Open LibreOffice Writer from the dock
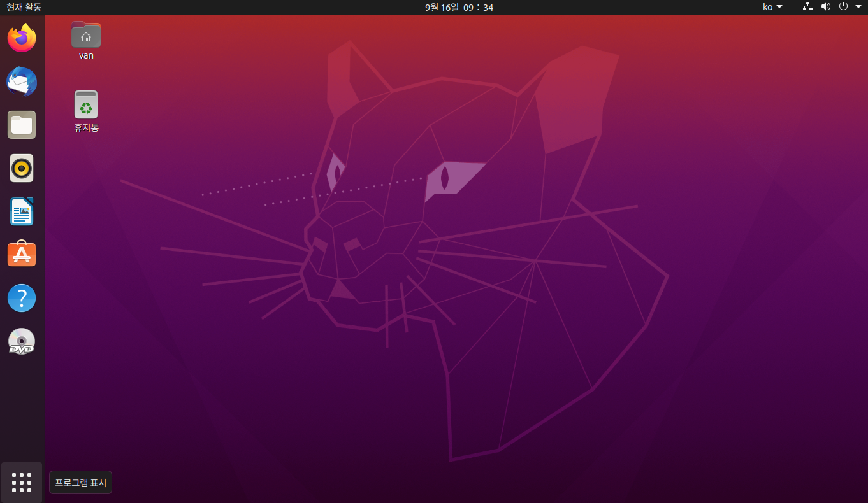The width and height of the screenshot is (868, 503). 22,211
